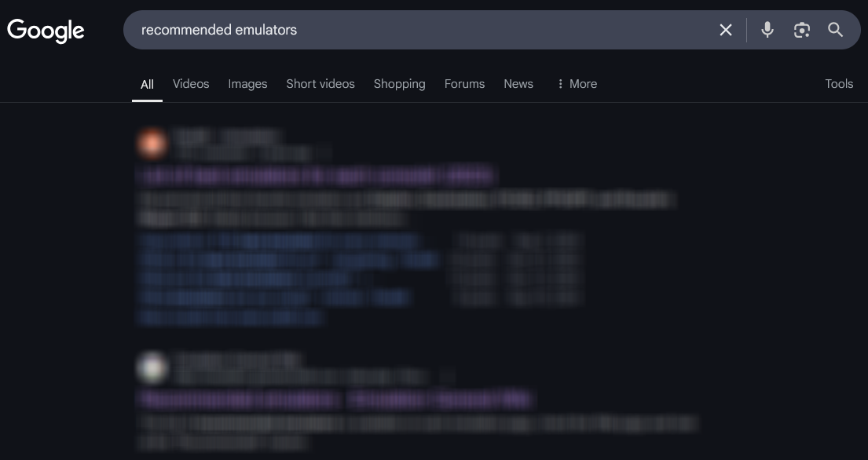Open the Forums tab
This screenshot has width=868, height=460.
coord(464,84)
